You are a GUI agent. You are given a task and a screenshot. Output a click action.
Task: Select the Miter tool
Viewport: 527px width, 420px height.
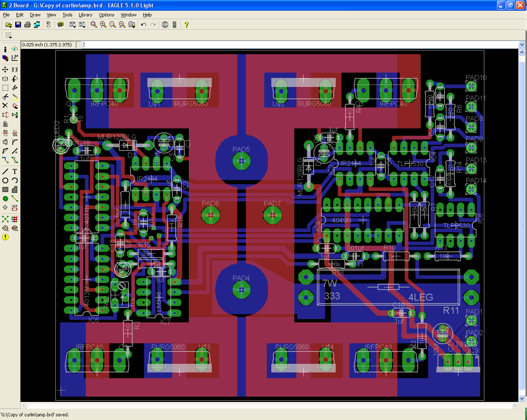coord(15,142)
